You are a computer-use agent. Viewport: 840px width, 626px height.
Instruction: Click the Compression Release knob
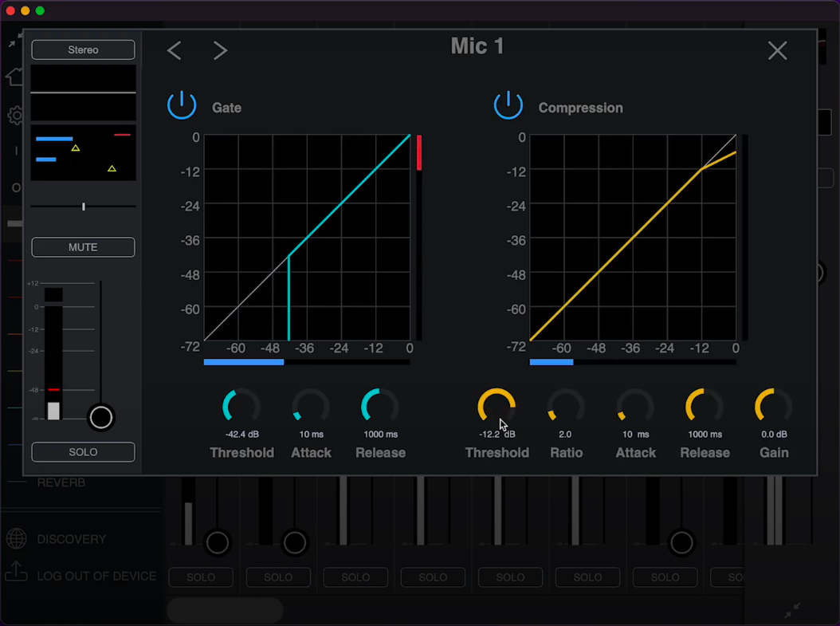tap(705, 407)
